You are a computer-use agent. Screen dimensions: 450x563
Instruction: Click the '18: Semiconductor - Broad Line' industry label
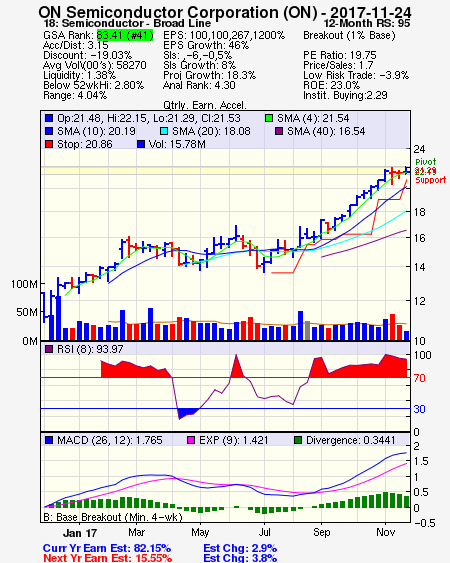click(x=127, y=23)
